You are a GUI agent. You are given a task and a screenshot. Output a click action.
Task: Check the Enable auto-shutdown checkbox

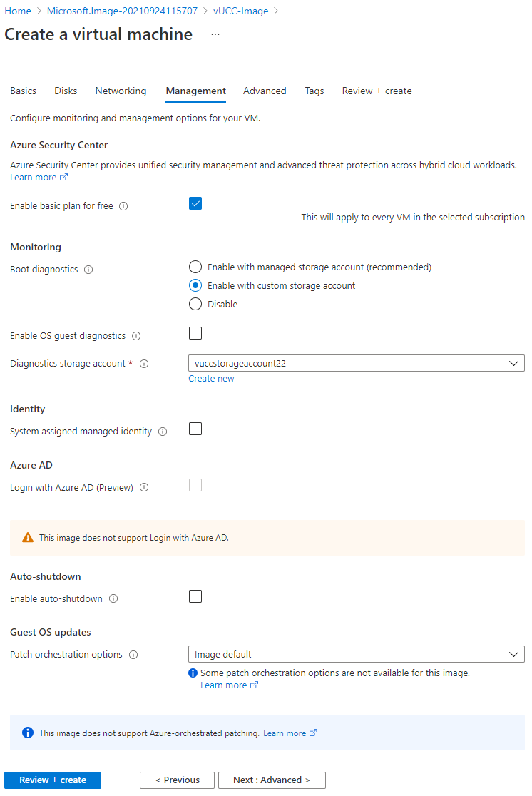tap(195, 596)
